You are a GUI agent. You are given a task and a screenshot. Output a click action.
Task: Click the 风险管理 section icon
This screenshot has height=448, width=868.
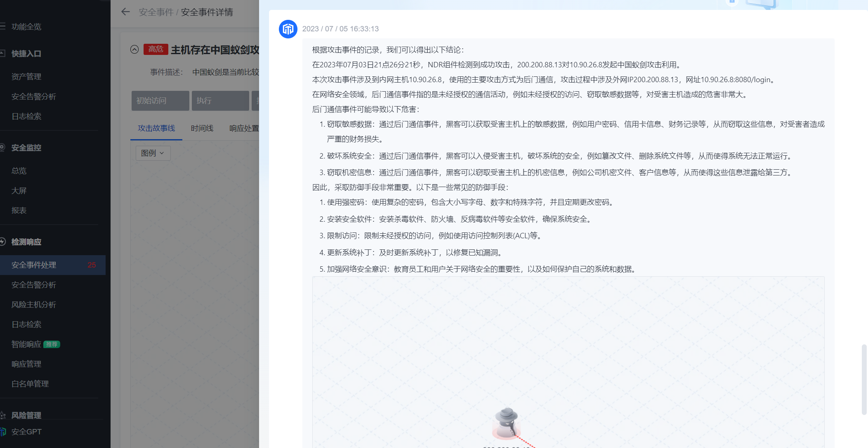pyautogui.click(x=3, y=415)
